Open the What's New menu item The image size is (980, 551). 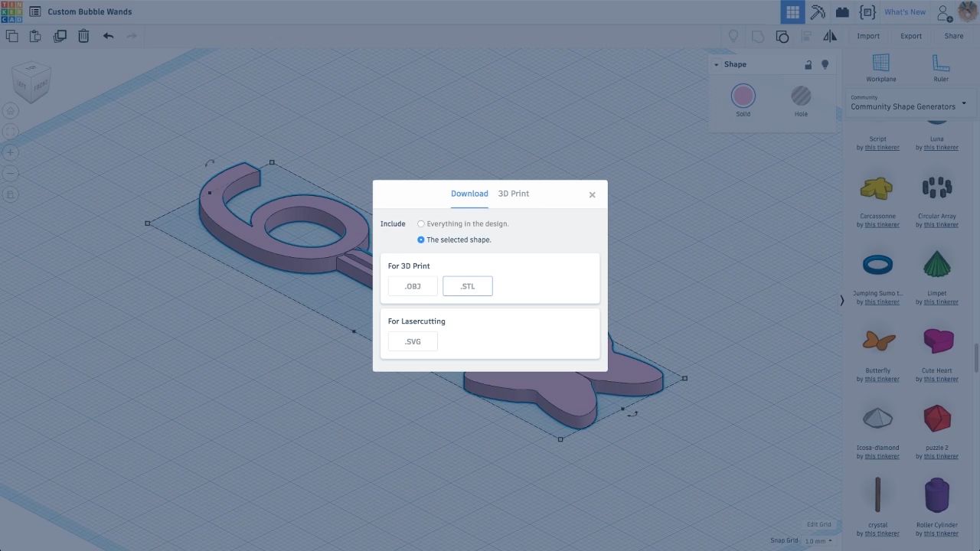905,11
